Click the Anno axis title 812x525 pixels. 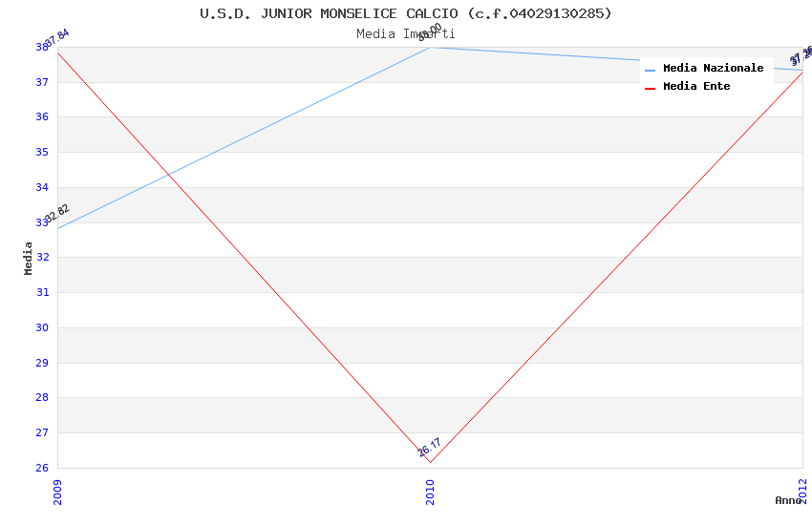pos(787,500)
